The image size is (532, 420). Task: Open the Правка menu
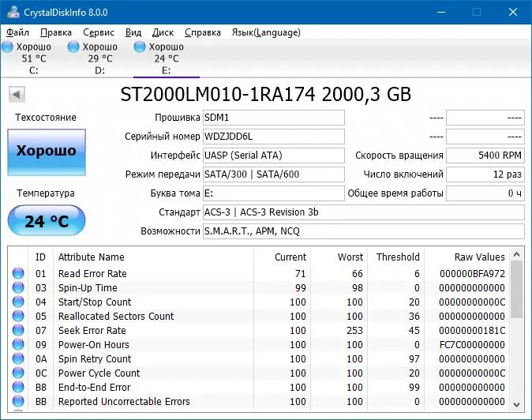point(56,32)
